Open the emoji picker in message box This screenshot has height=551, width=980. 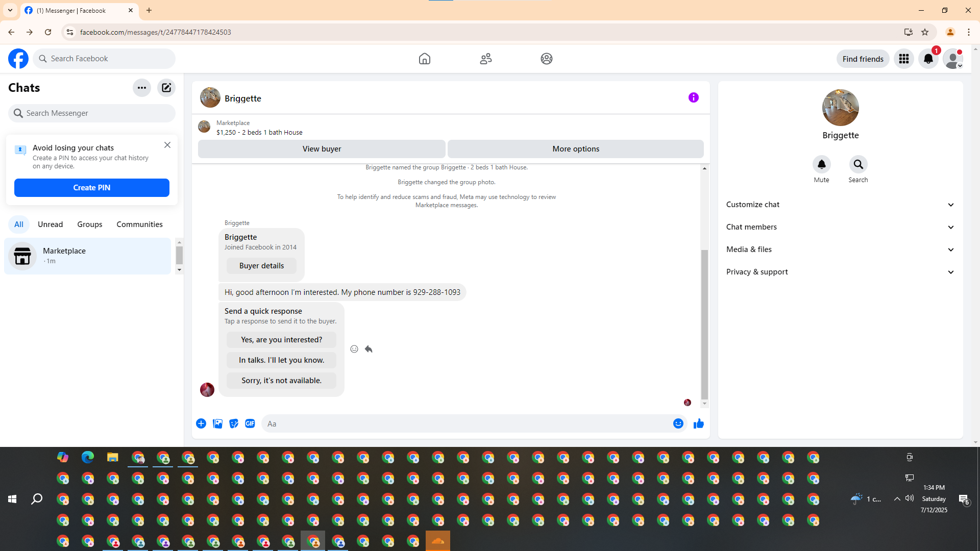click(678, 423)
